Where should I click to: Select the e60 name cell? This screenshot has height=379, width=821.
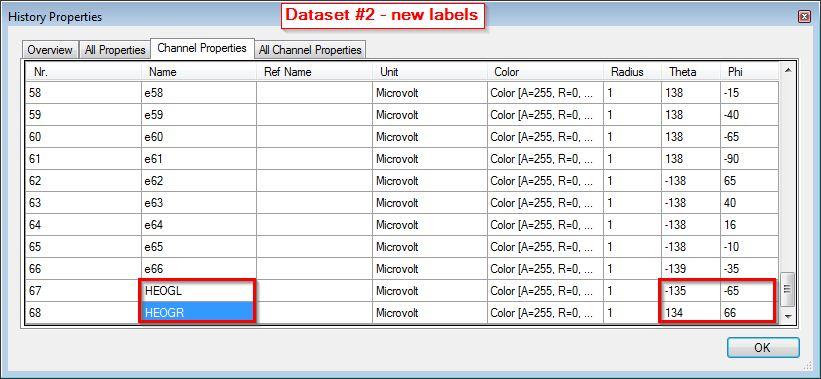pyautogui.click(x=199, y=137)
